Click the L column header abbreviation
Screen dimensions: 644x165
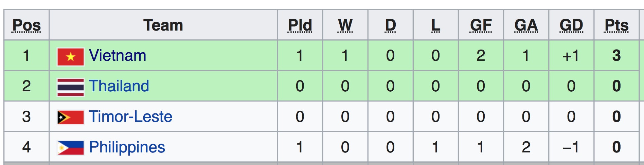(x=435, y=25)
